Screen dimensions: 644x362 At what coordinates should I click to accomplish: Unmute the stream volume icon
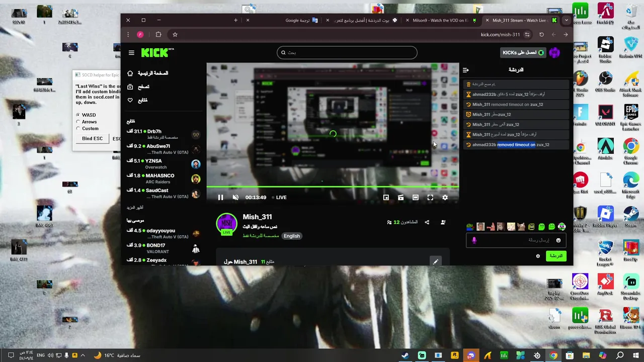point(235,198)
